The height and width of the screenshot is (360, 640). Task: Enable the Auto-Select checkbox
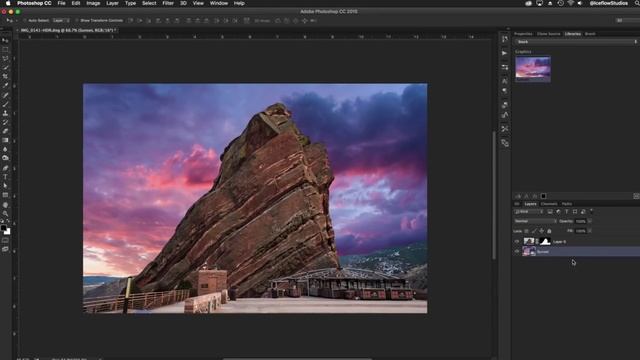click(x=25, y=20)
